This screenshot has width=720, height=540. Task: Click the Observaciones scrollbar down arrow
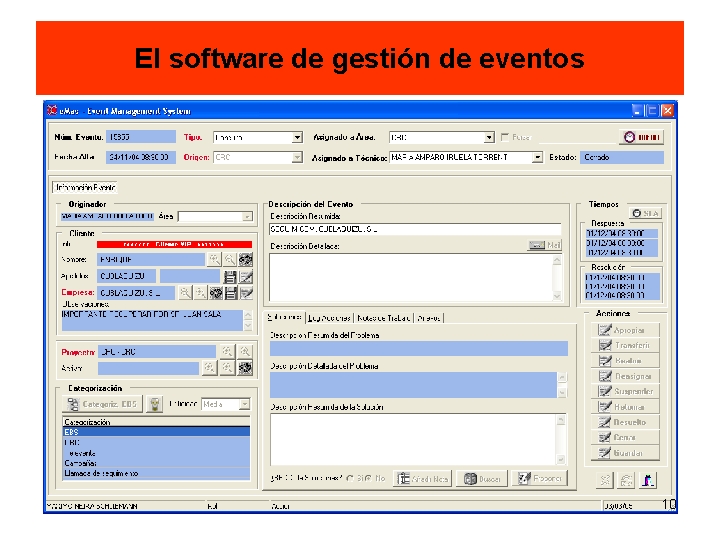tap(248, 326)
